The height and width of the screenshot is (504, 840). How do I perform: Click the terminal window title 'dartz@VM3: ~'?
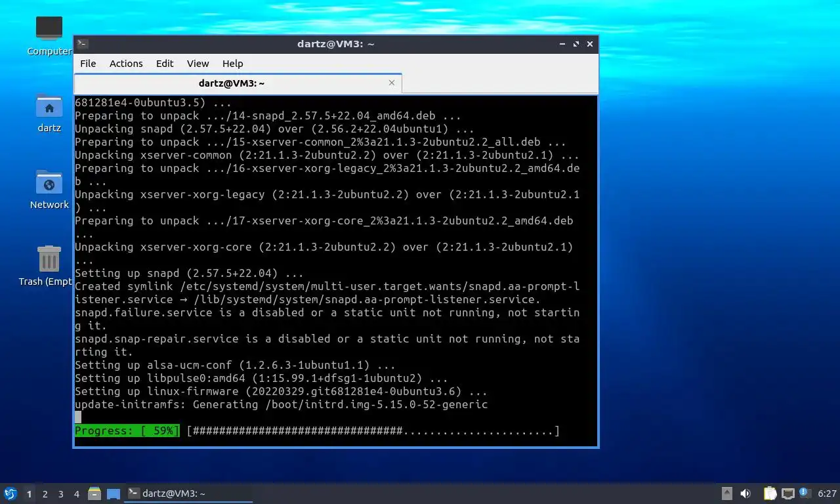click(335, 44)
